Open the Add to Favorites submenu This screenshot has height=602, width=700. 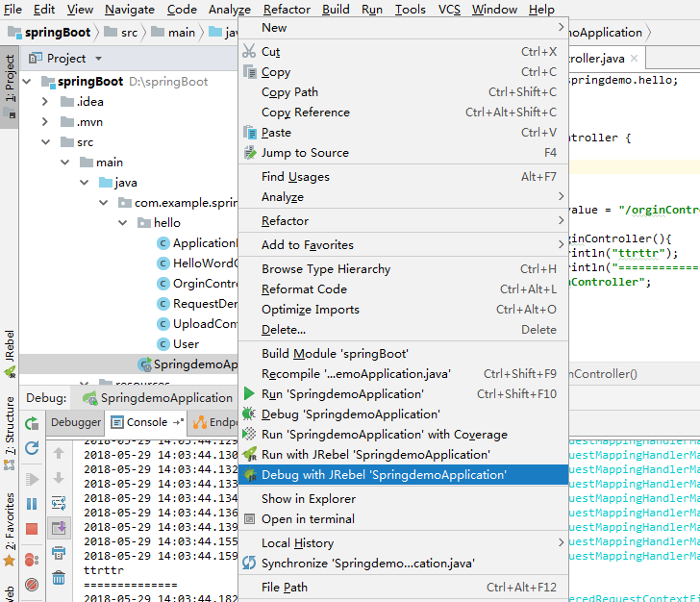pos(404,244)
